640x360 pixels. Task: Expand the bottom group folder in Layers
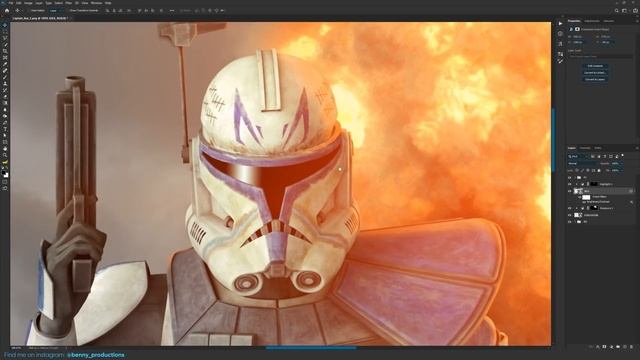[575, 222]
